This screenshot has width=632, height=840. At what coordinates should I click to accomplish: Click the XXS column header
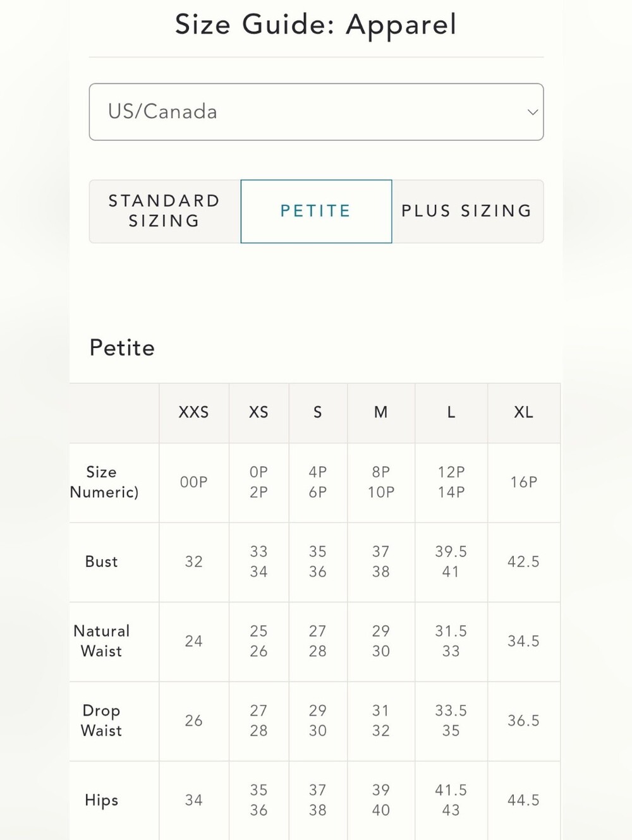point(193,412)
